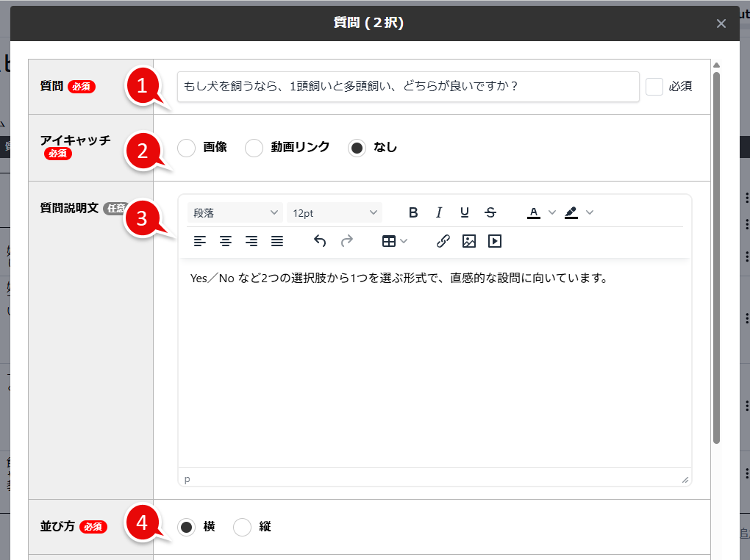This screenshot has height=560, width=750.
Task: Close the 質問（2択）dialog
Action: [721, 23]
